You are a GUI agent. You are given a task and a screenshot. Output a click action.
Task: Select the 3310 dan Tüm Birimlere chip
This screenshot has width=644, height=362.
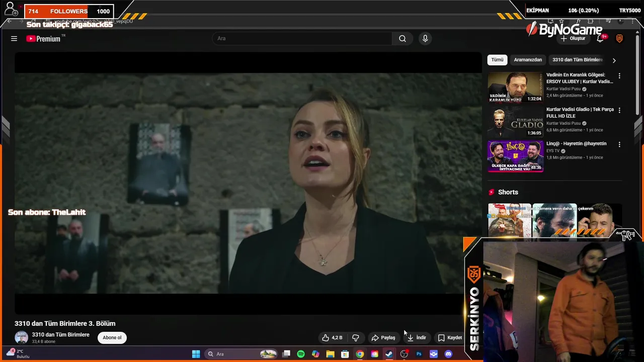tap(578, 60)
